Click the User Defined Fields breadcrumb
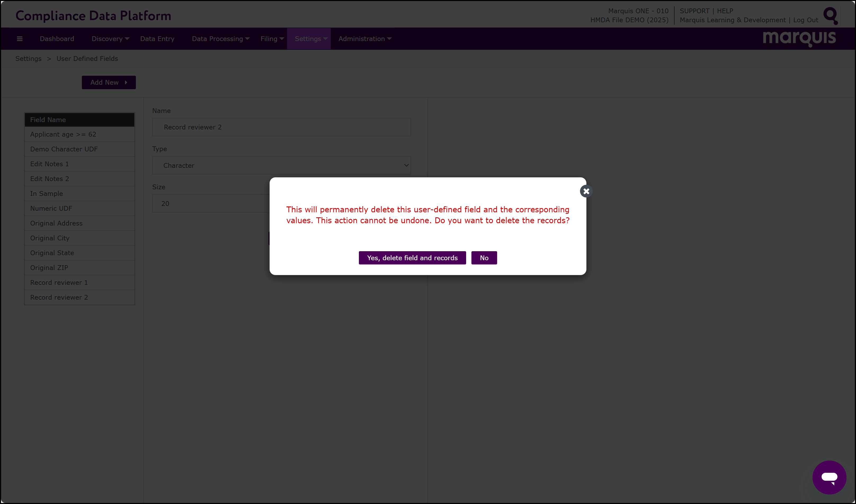 pos(87,59)
